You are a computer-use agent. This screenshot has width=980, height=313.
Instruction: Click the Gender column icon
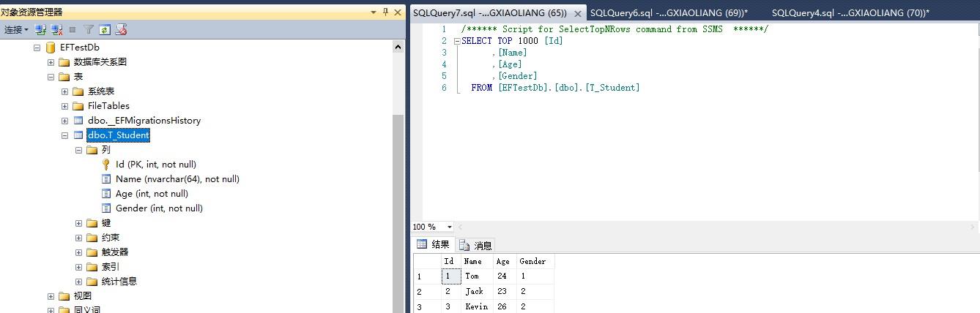(x=106, y=208)
